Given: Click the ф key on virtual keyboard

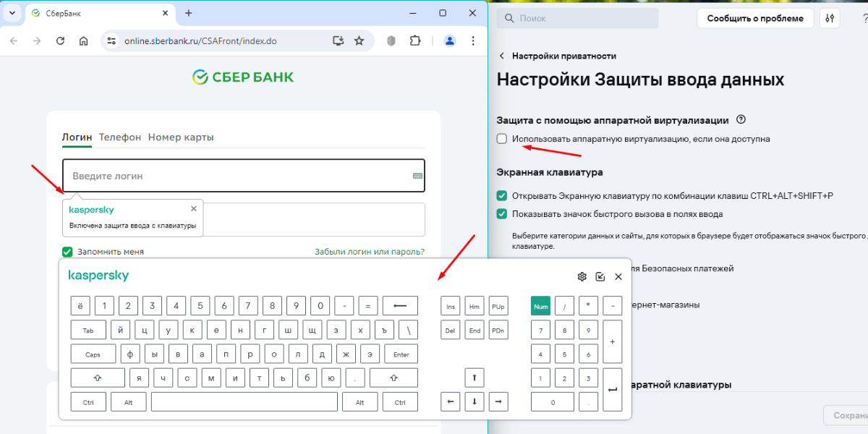Looking at the screenshot, I should tap(129, 354).
